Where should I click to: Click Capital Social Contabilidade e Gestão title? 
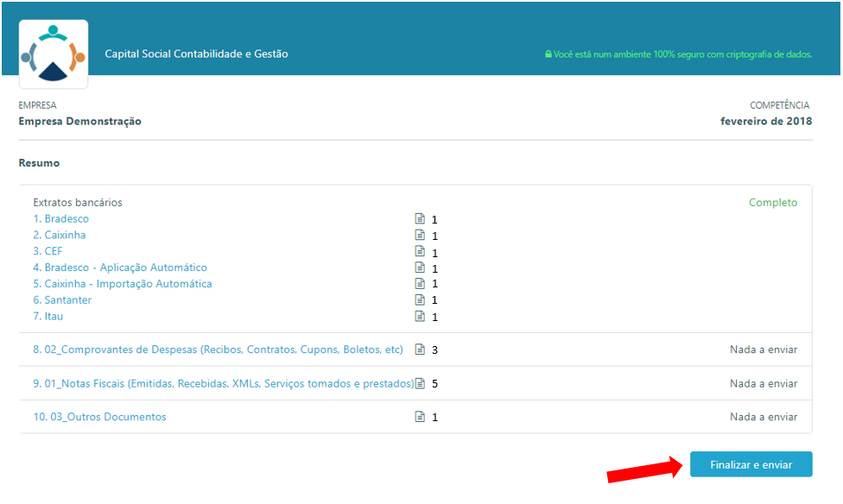point(196,54)
